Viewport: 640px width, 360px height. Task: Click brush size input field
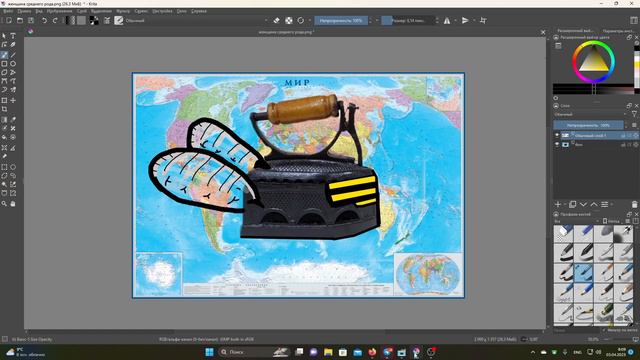(x=408, y=20)
